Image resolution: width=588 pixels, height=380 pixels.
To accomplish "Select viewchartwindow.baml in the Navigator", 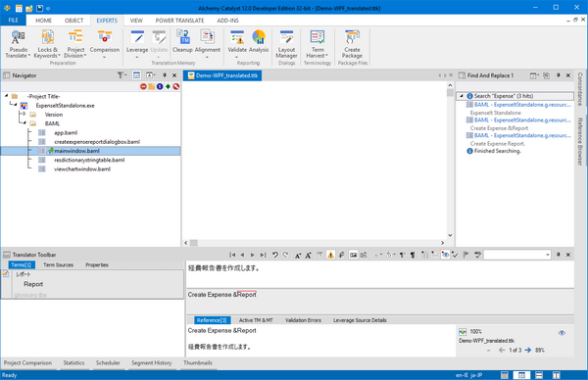I will pos(82,169).
